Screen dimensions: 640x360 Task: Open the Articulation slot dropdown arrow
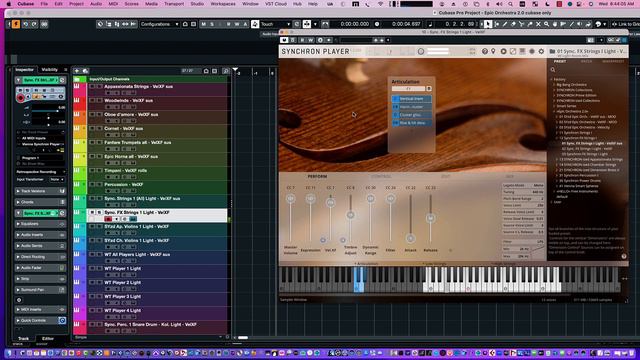429,89
